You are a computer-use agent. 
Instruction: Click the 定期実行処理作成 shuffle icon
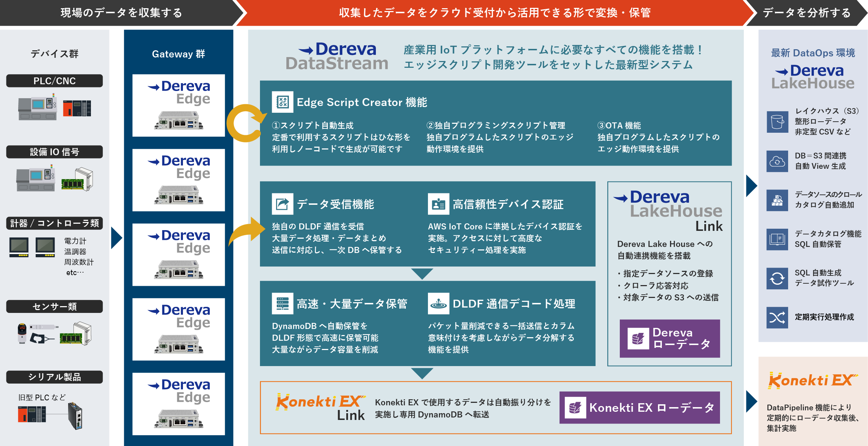point(777,317)
